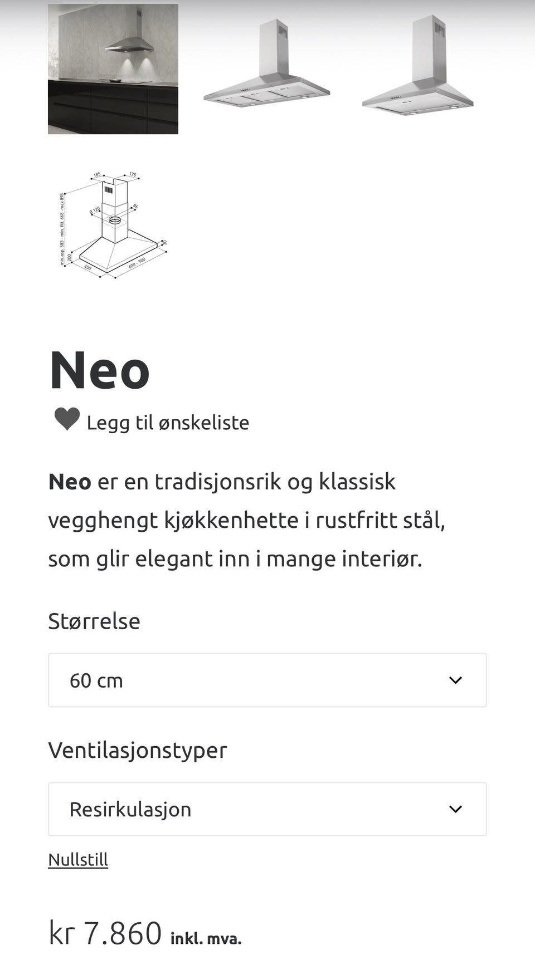The image size is (535, 980).
Task: Click the inkl. mva. text
Action: pos(206,939)
